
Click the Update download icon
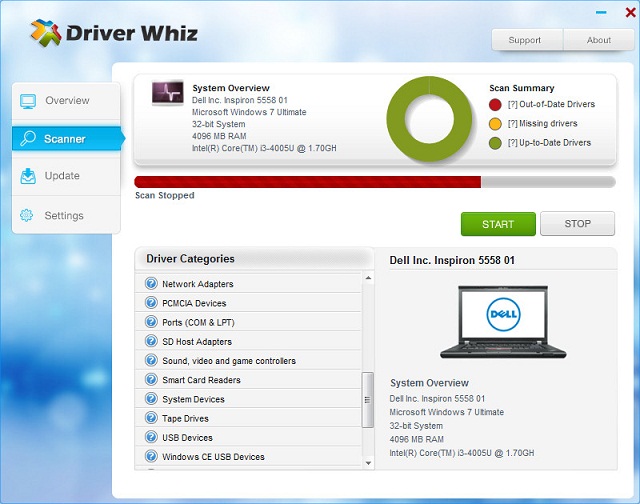coord(28,176)
